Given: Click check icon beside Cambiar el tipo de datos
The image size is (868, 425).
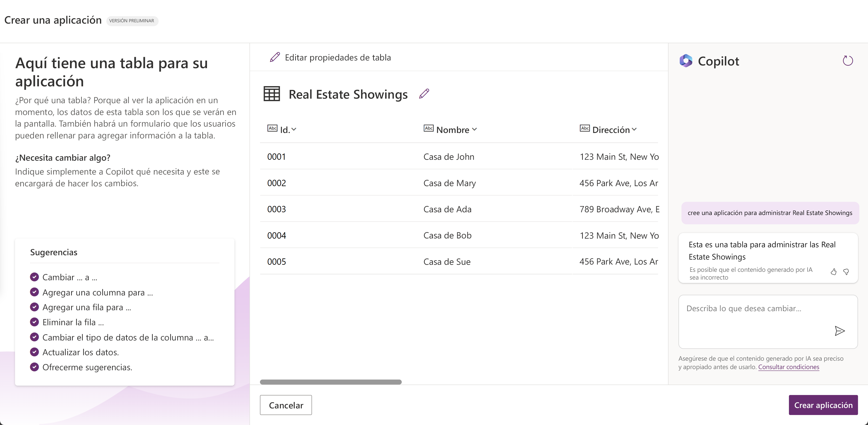Looking at the screenshot, I should click(x=34, y=337).
